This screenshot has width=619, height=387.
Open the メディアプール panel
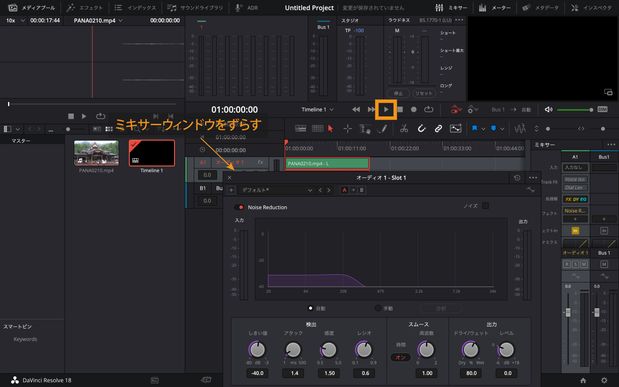[32, 8]
